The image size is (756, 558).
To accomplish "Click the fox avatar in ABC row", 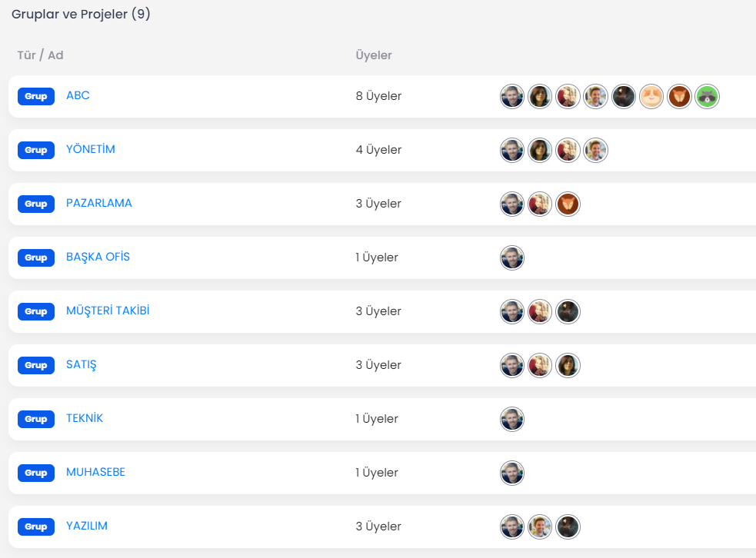I will click(x=679, y=96).
